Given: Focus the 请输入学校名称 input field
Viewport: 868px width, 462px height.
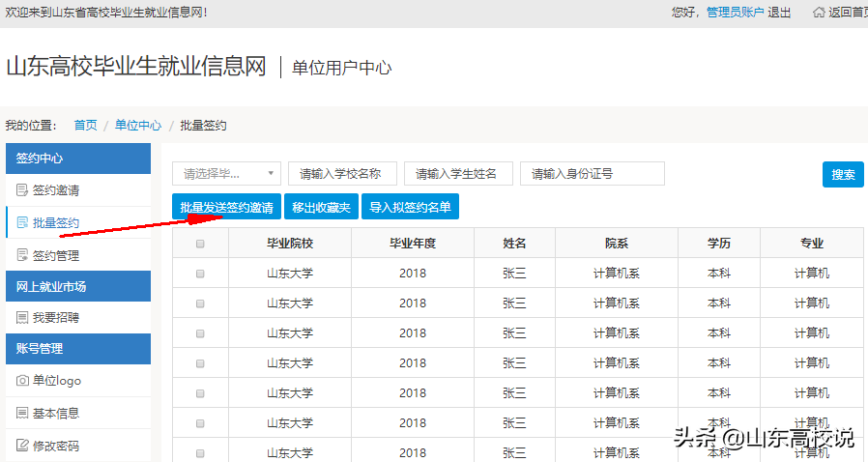Looking at the screenshot, I should [343, 174].
